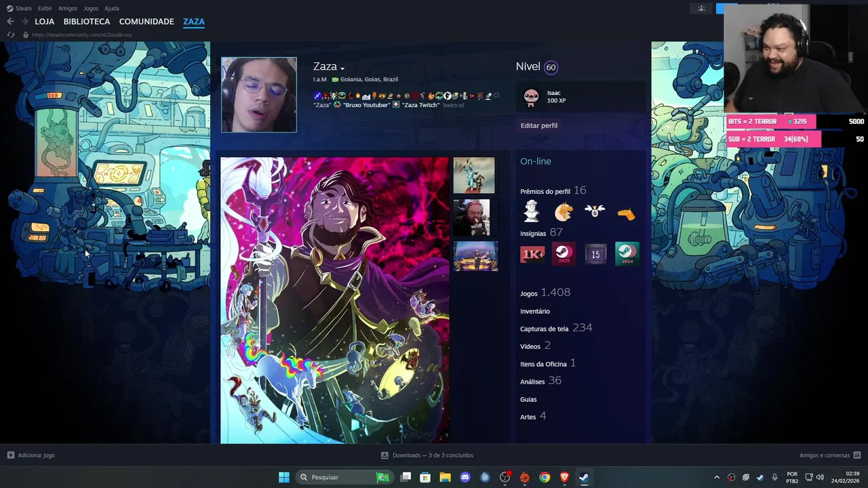This screenshot has width=868, height=488.
Task: Open the friends icon at top right
Action: coord(701,8)
